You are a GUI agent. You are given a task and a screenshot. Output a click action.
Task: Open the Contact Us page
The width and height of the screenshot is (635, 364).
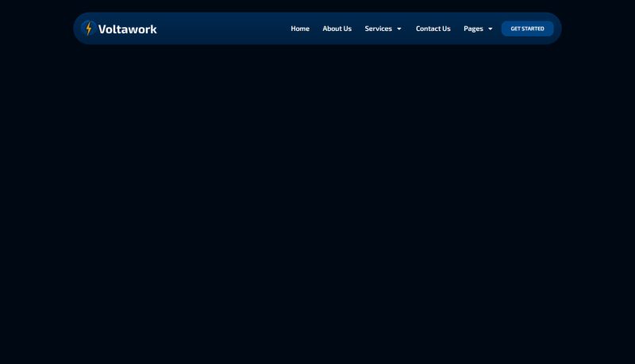point(433,29)
